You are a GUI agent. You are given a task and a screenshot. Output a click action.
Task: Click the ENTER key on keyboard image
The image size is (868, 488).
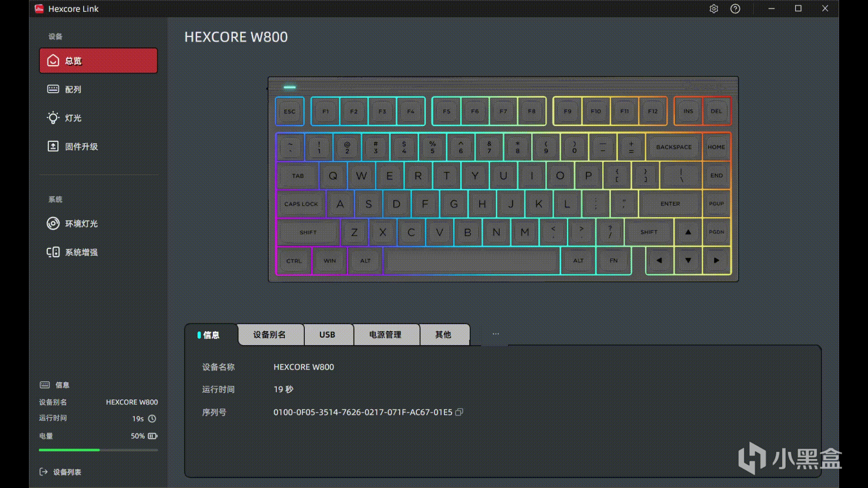tap(670, 204)
